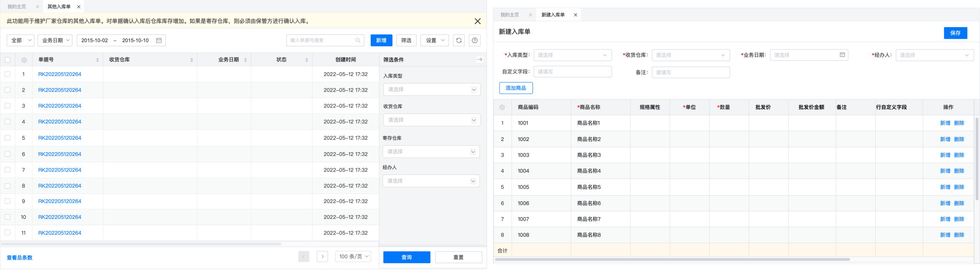Click the refresh icon in list toolbar
Viewport: 980px width, 270px height.
click(459, 40)
